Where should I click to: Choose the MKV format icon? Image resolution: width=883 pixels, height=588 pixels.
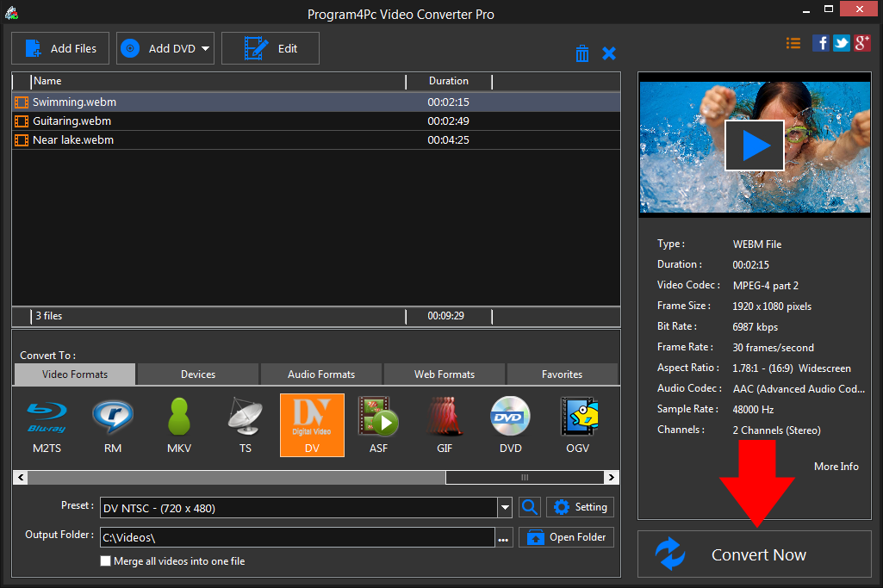pyautogui.click(x=179, y=424)
